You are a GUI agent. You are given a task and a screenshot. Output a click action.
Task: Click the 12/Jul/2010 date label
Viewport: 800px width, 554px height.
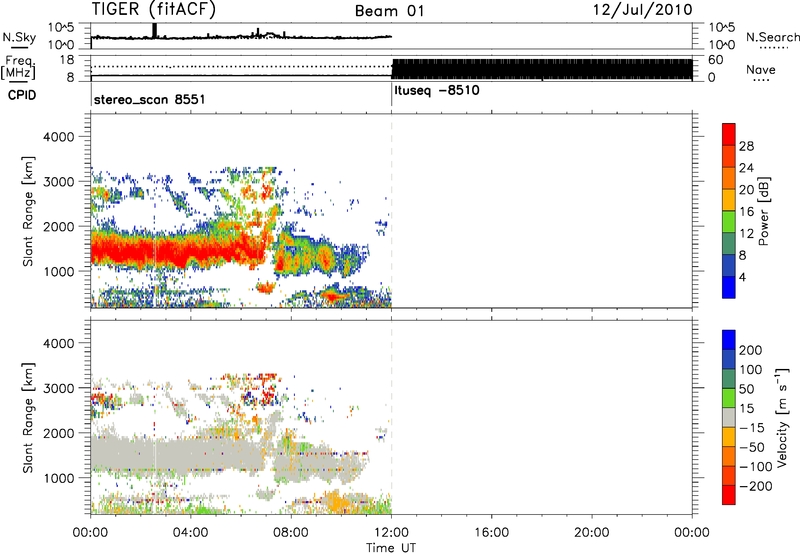point(642,10)
